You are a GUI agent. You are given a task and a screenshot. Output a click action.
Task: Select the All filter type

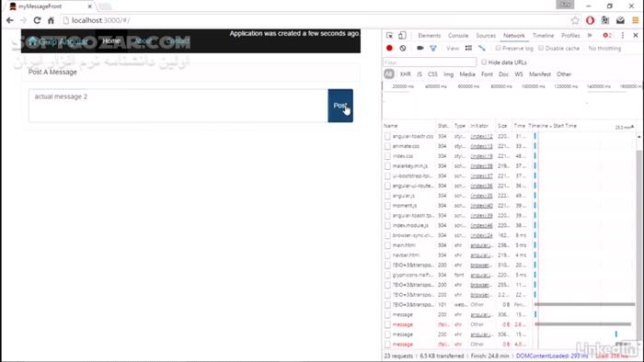tap(389, 74)
